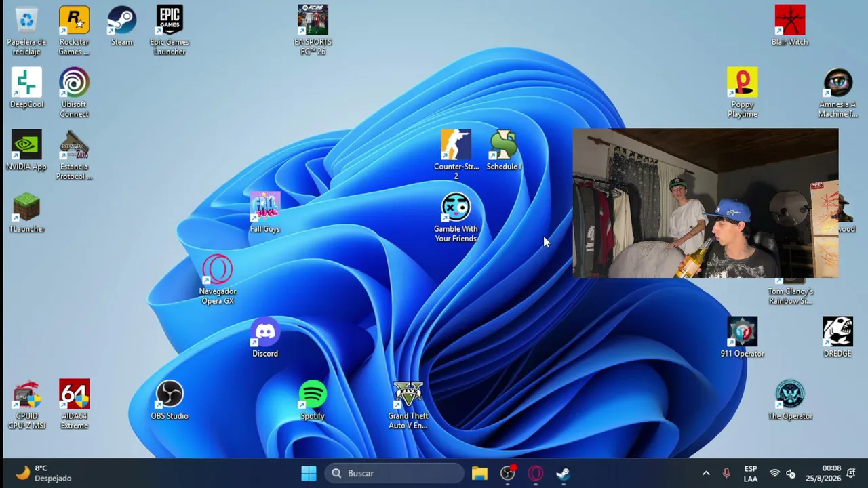
Task: Click the Poppy Playtime game icon
Action: 743,94
